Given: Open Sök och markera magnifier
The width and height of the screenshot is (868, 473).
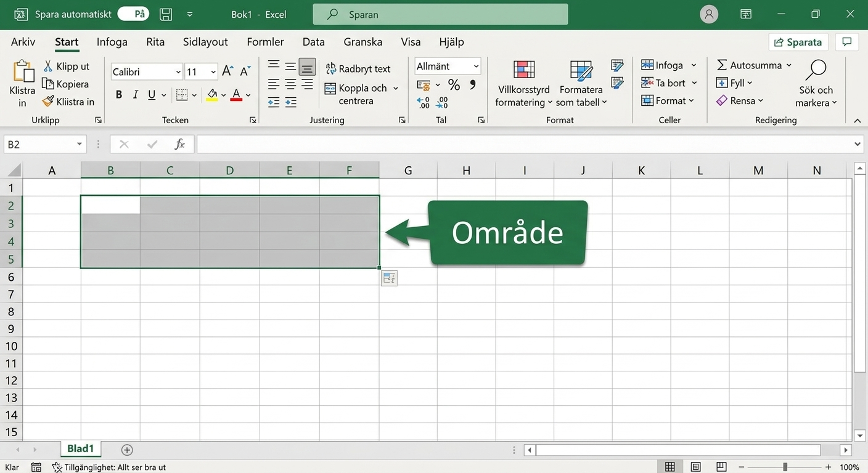Looking at the screenshot, I should coord(816,84).
